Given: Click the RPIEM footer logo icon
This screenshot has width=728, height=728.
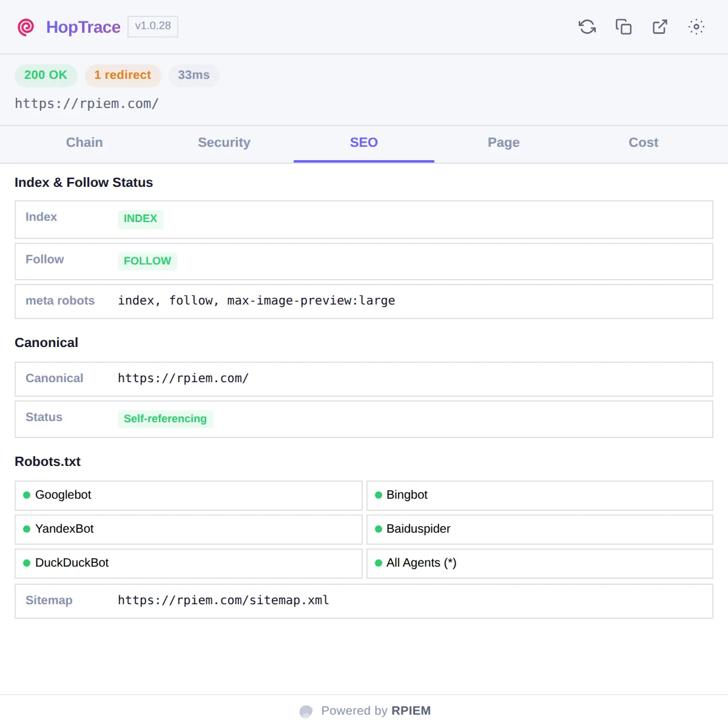Looking at the screenshot, I should tap(306, 711).
